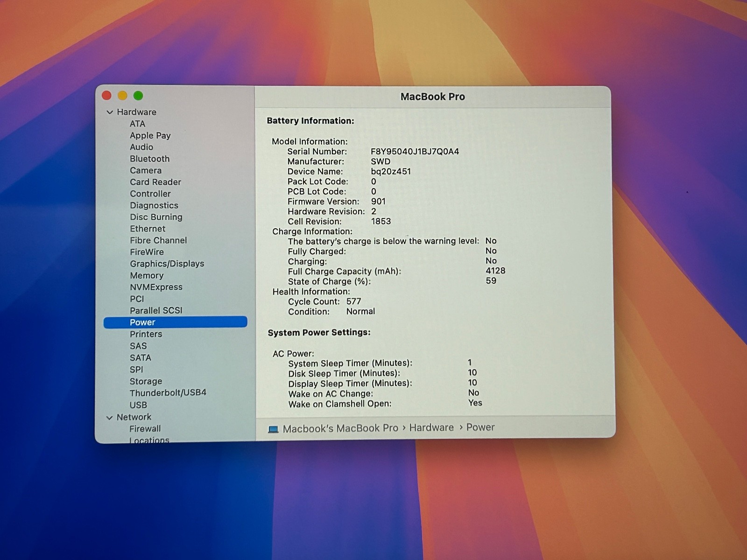Click the Model Information label
The height and width of the screenshot is (560, 747).
310,141
